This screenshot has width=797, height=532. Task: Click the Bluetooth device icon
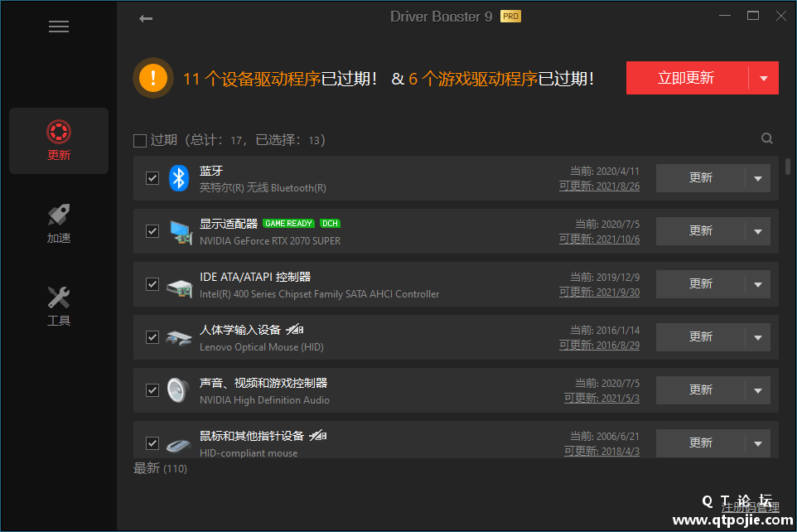click(x=178, y=178)
